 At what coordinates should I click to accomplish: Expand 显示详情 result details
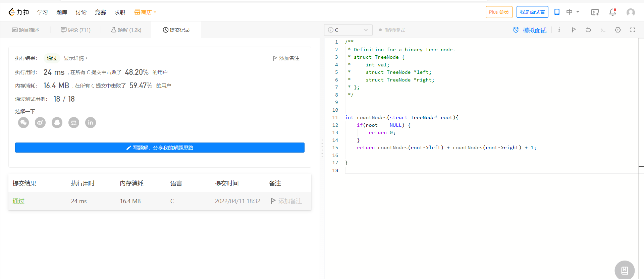tap(75, 58)
